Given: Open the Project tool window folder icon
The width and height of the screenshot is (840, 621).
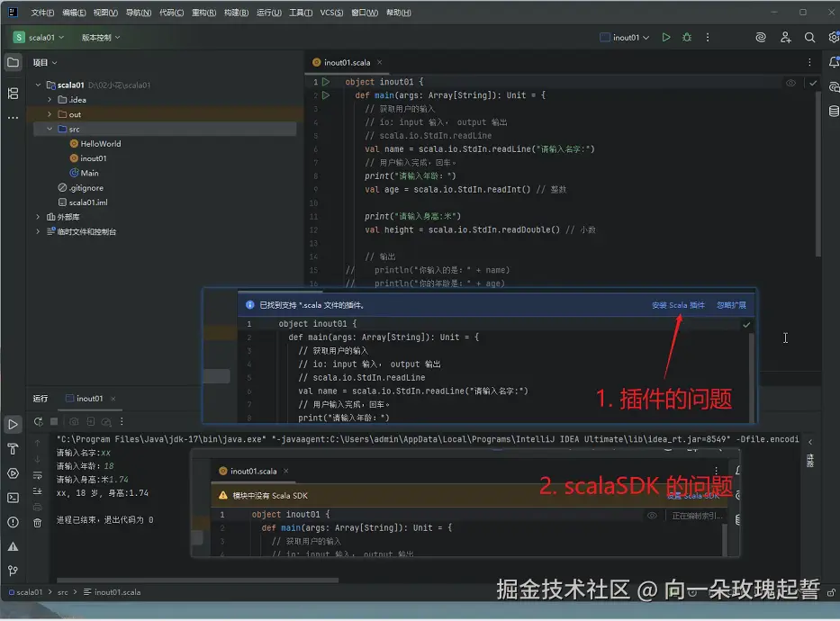Looking at the screenshot, I should (13, 63).
